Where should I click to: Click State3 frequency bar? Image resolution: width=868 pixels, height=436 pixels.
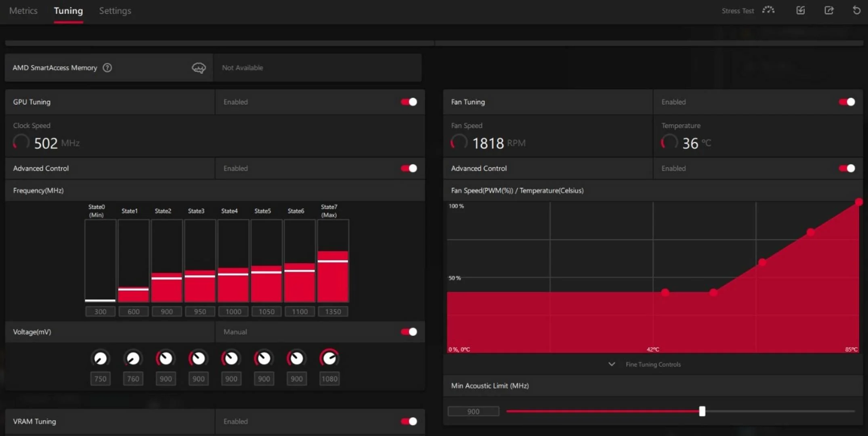pos(200,261)
